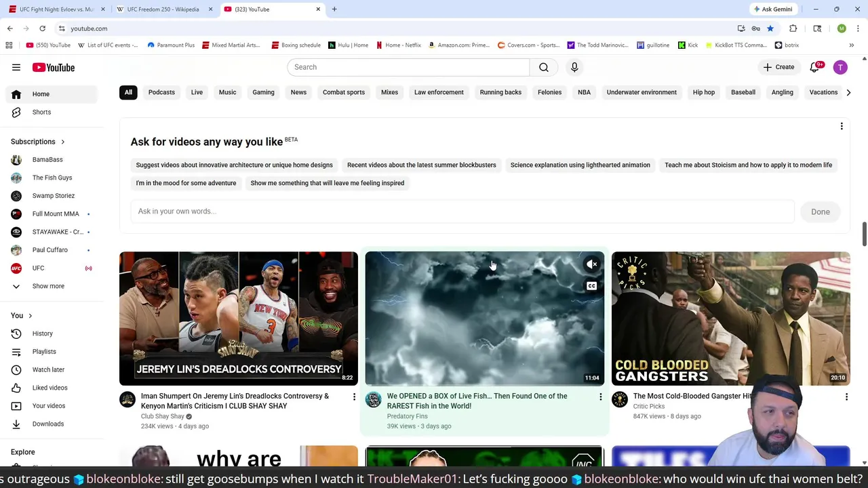Start voice search with microphone icon
The height and width of the screenshot is (488, 868).
pyautogui.click(x=574, y=67)
